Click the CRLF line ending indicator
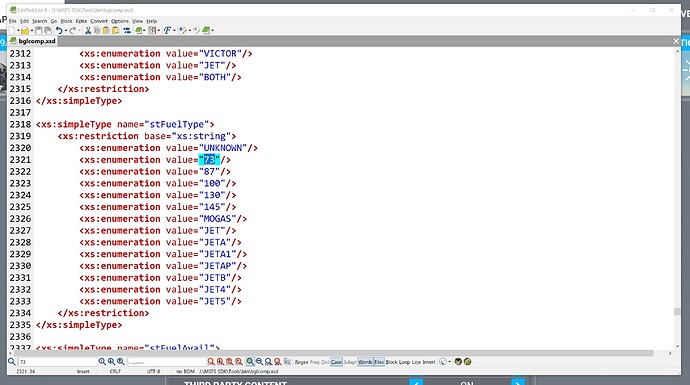Image resolution: width=690 pixels, height=385 pixels. (x=115, y=371)
